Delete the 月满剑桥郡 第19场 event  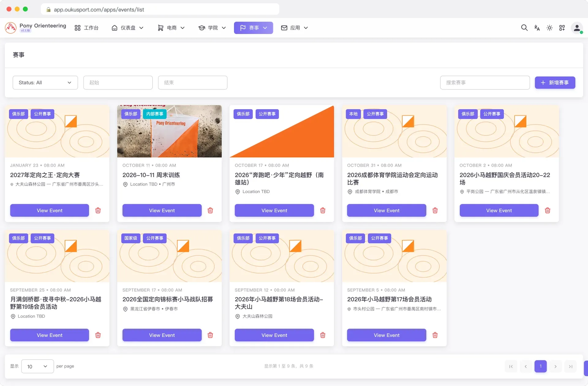(x=98, y=335)
